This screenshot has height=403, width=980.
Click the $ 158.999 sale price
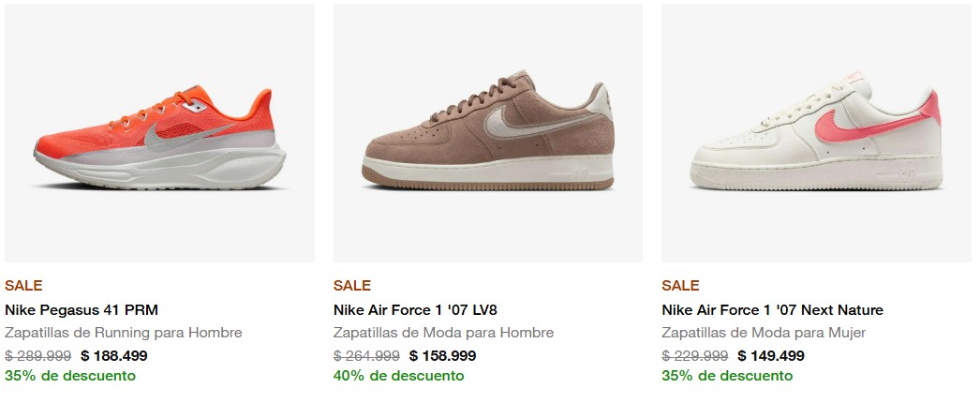(442, 356)
